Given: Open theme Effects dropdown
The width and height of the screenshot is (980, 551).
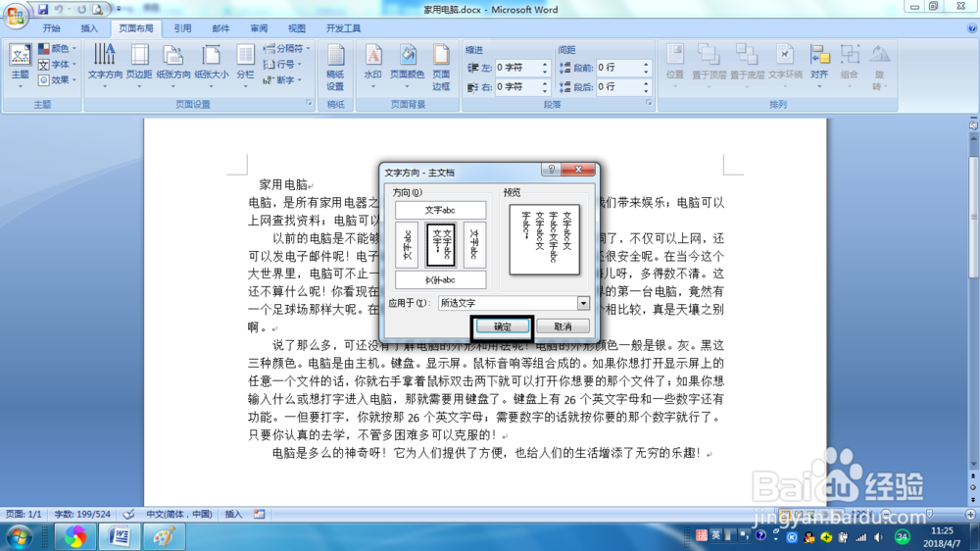Looking at the screenshot, I should 58,80.
